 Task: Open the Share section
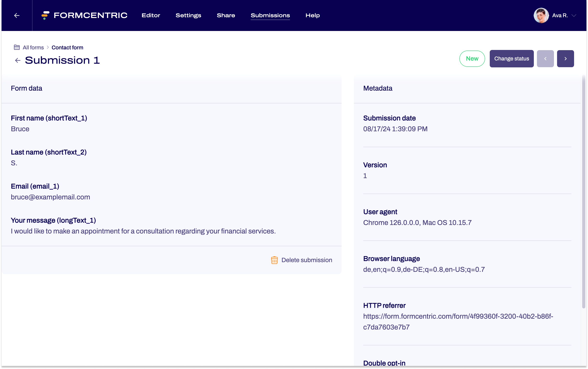click(226, 15)
